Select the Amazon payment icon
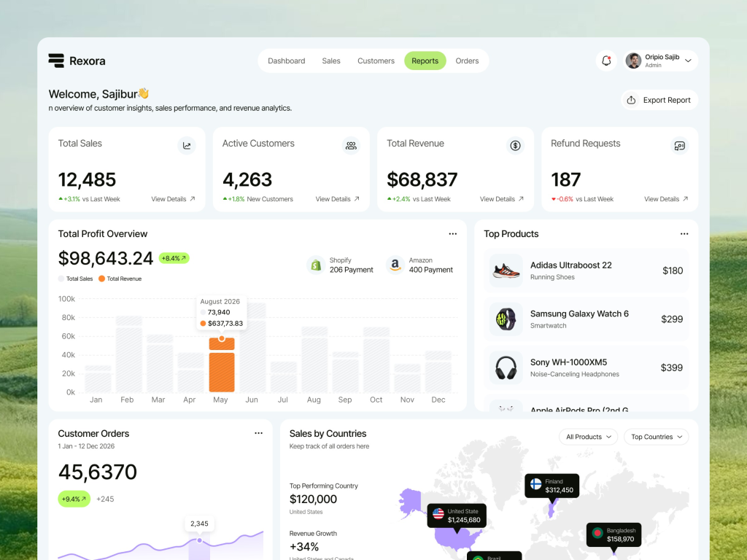 click(395, 265)
